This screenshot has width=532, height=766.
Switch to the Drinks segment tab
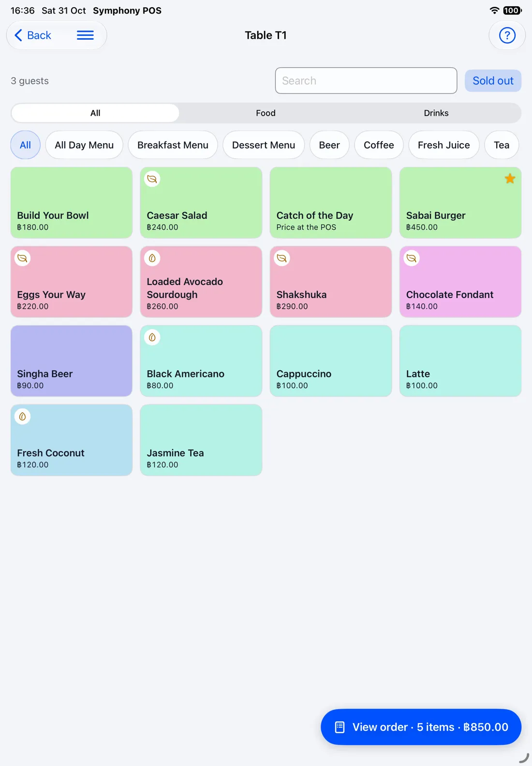(x=436, y=113)
